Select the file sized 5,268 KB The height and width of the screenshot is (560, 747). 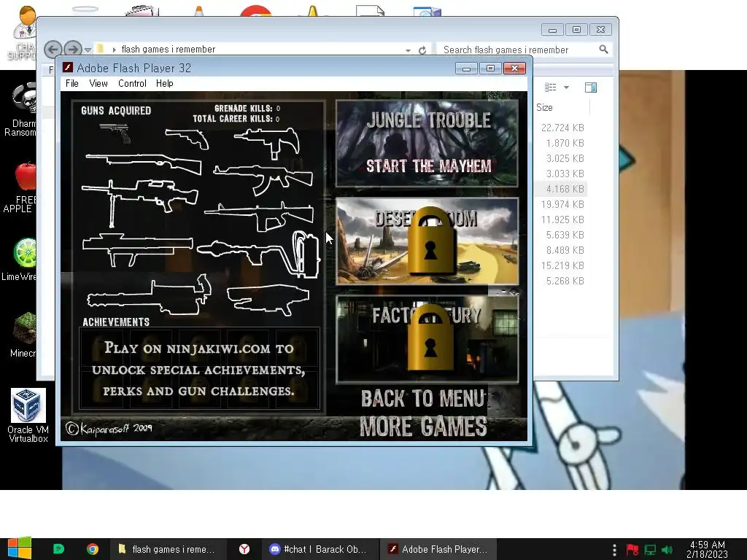click(565, 281)
